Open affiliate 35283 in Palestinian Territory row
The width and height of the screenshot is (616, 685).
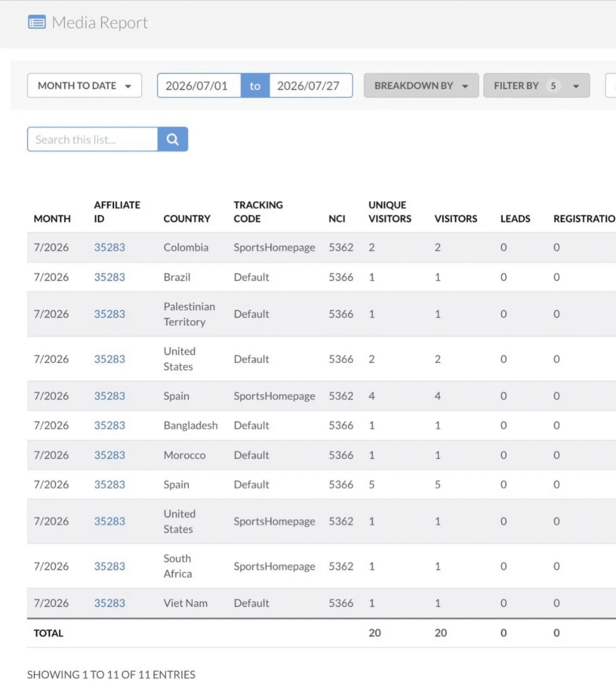(x=109, y=314)
